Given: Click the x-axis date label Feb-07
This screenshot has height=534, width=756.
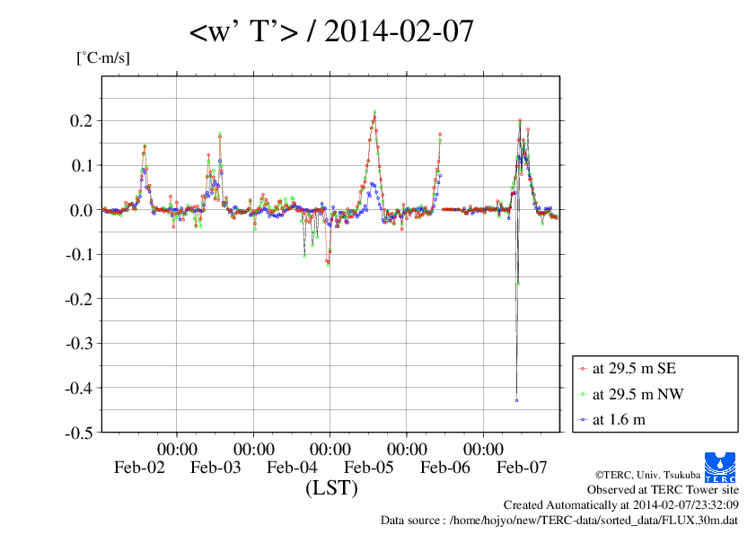Looking at the screenshot, I should (x=522, y=467).
